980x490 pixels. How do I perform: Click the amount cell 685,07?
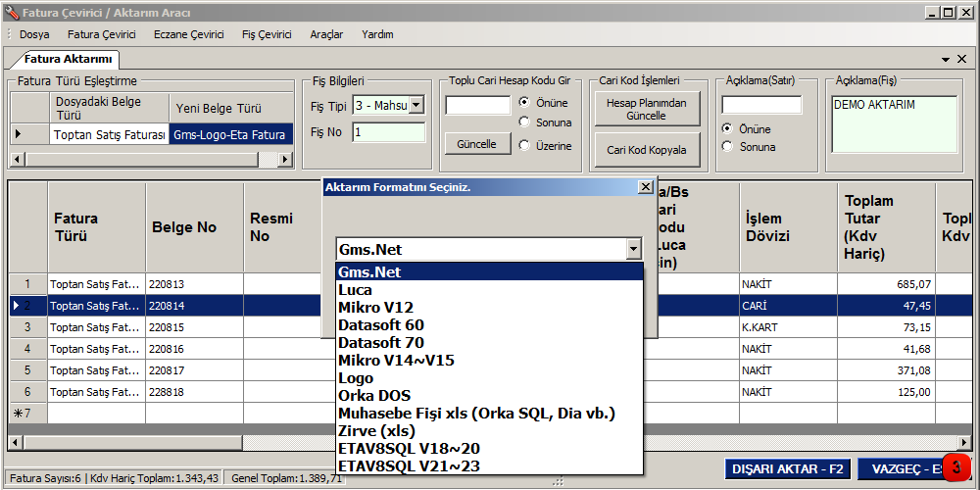pos(887,284)
